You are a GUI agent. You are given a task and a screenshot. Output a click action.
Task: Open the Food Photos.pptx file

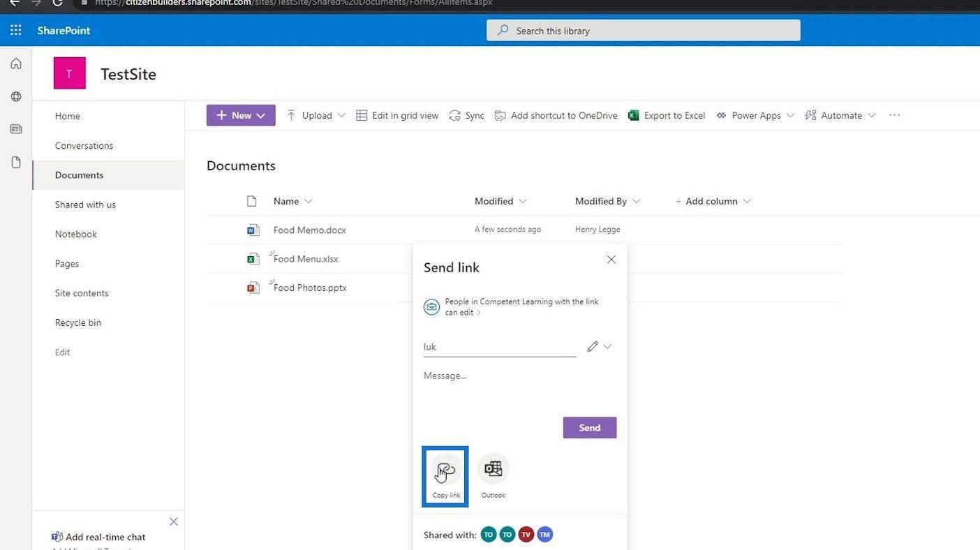click(310, 287)
